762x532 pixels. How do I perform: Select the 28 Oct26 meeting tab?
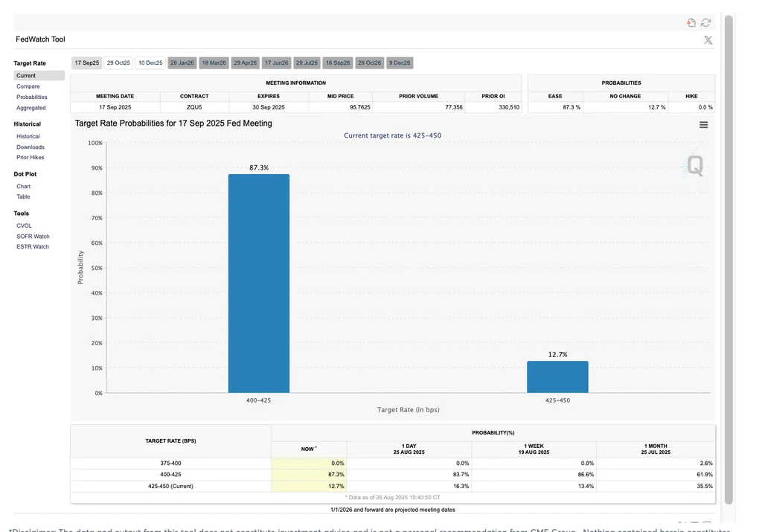coord(369,63)
